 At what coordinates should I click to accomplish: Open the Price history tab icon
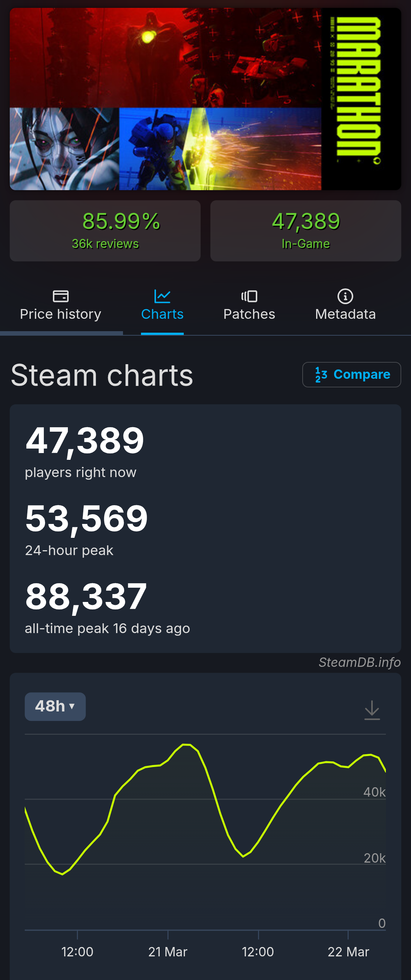click(60, 296)
